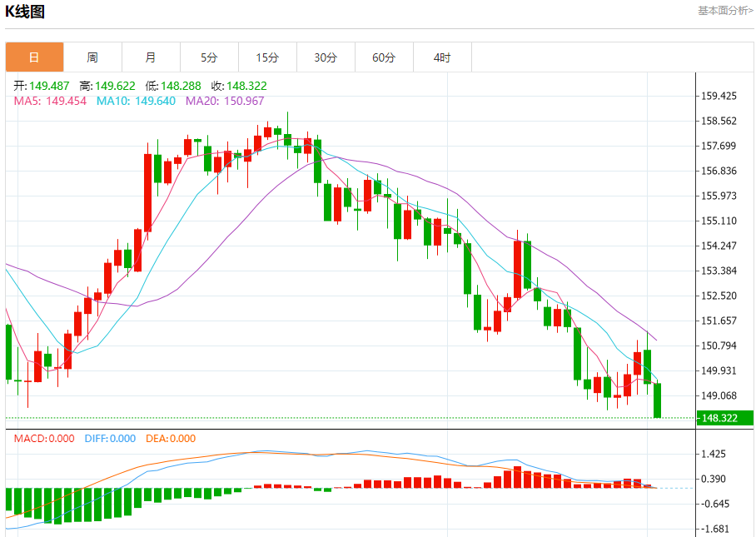Click the 158.562 axis value
This screenshot has width=756, height=537.
click(x=719, y=121)
